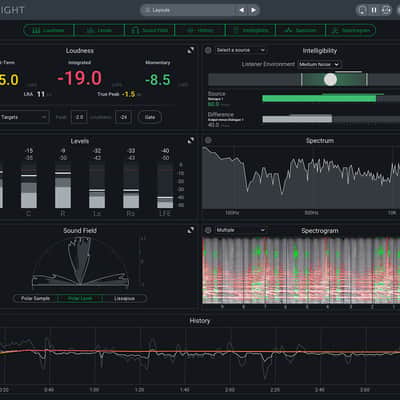Toggle the Sound Field module tab
This screenshot has width=400, height=400.
(150, 30)
